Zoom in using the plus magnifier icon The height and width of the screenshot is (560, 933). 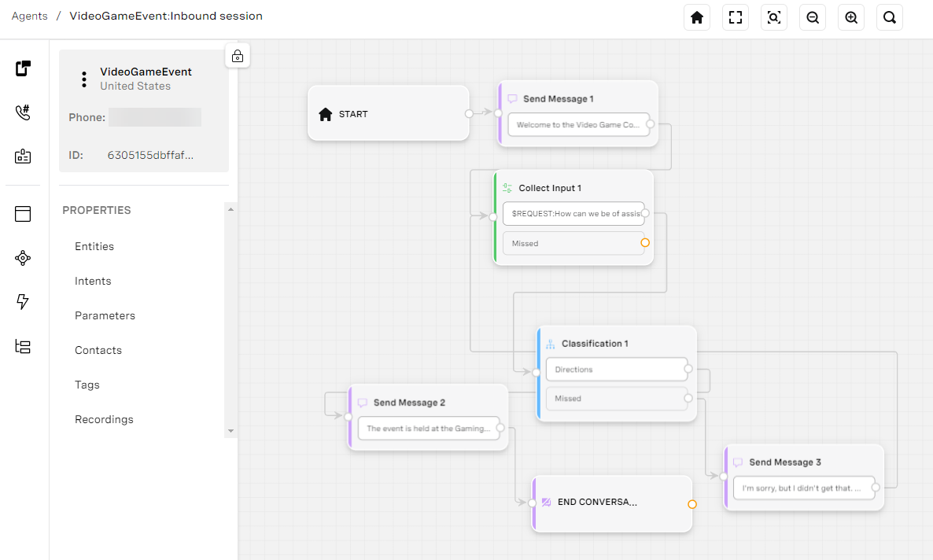851,17
